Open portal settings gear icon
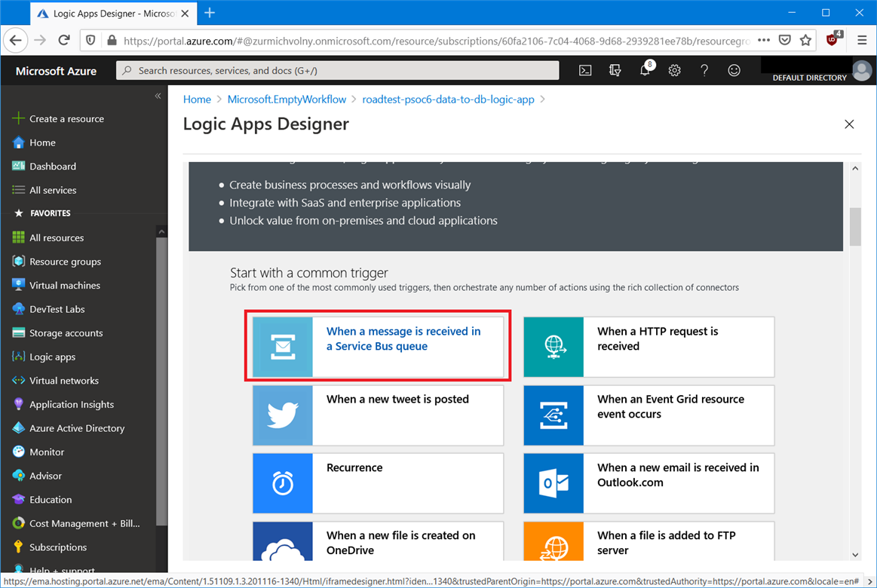This screenshot has width=877, height=588. [x=674, y=70]
